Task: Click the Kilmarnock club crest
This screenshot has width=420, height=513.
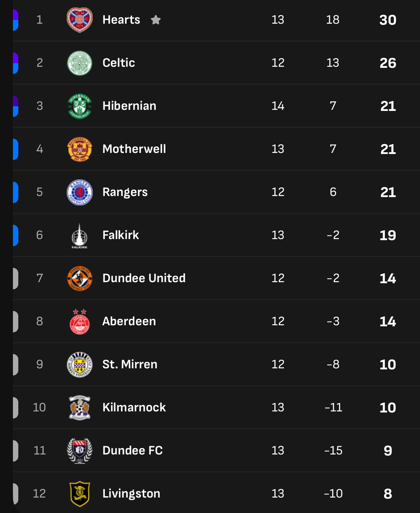Action: coord(80,407)
